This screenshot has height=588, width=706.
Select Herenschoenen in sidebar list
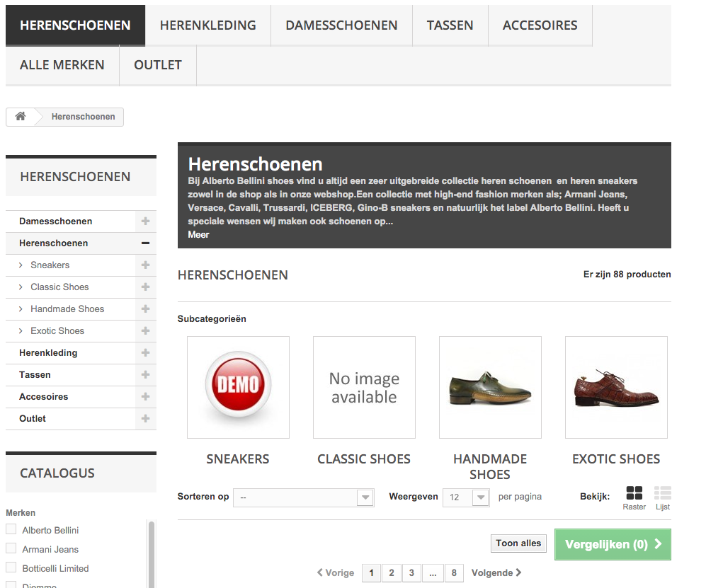point(54,243)
